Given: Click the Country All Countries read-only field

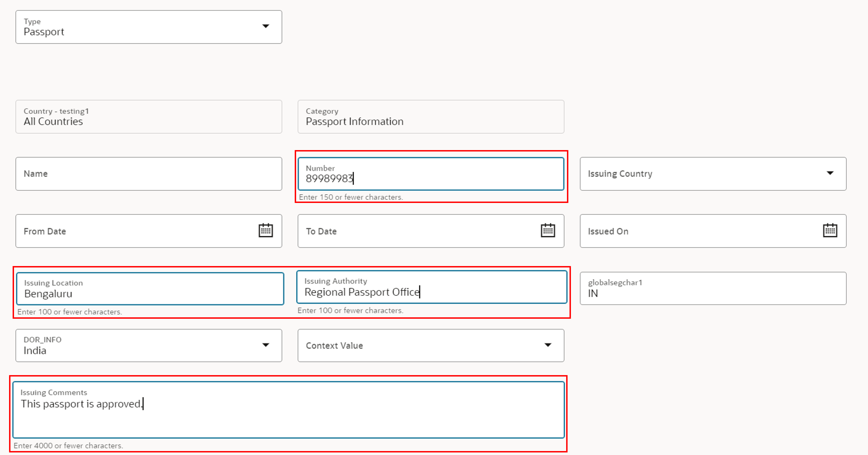Looking at the screenshot, I should [148, 117].
